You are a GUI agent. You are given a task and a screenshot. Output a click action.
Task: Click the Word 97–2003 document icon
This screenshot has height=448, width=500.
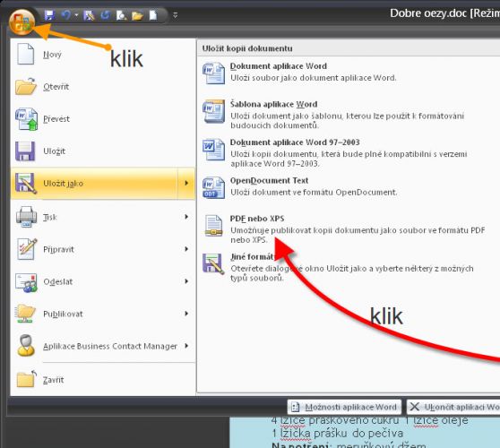coord(213,150)
